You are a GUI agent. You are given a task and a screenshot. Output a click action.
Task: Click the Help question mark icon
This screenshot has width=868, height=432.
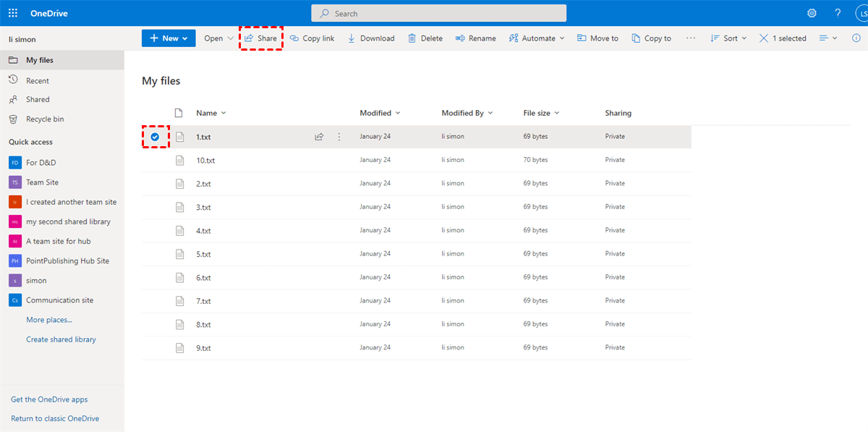pos(838,13)
